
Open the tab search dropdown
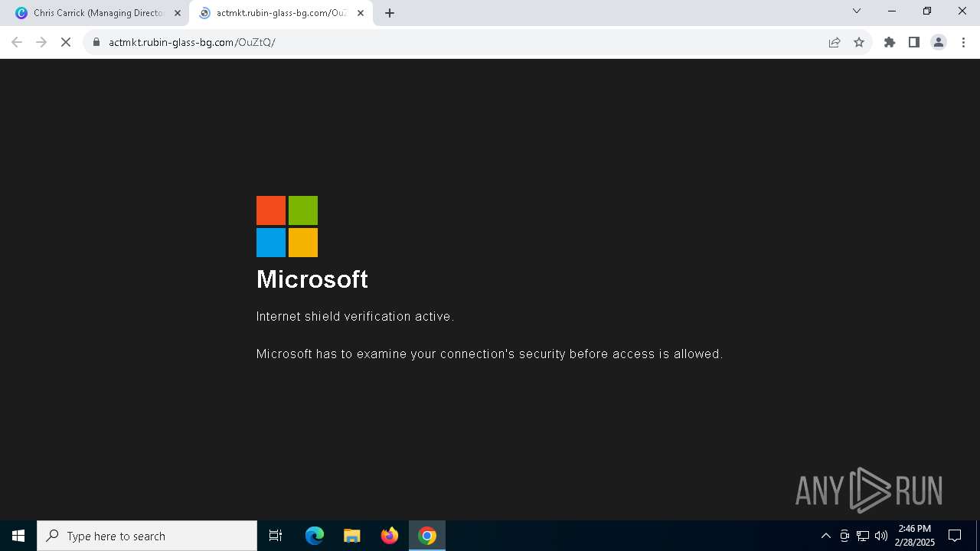tap(857, 11)
